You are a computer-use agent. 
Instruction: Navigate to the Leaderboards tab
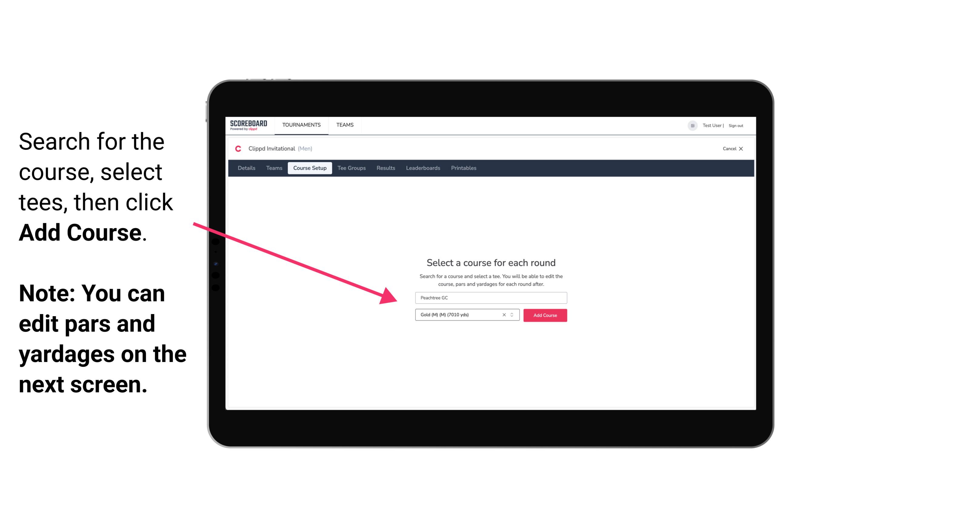422,168
